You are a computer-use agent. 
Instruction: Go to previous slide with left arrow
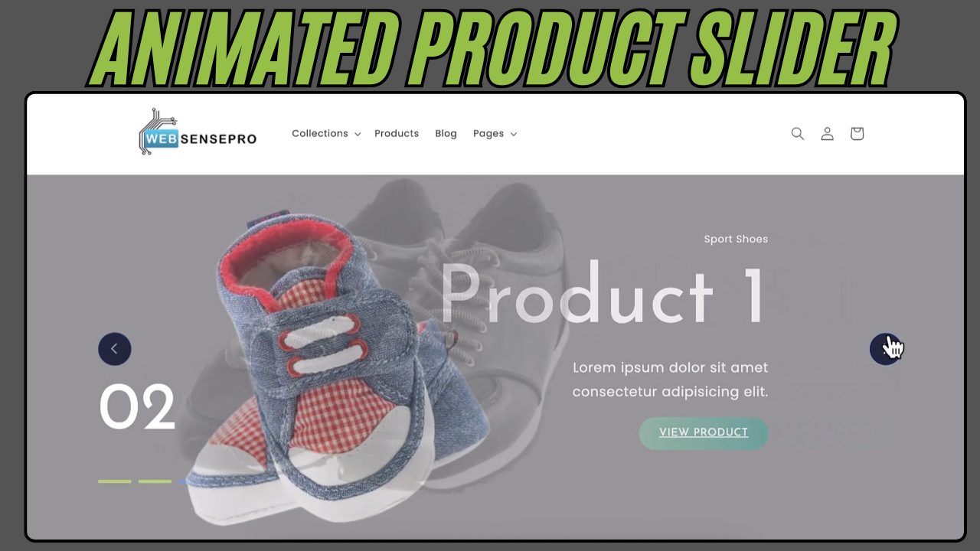click(x=115, y=349)
